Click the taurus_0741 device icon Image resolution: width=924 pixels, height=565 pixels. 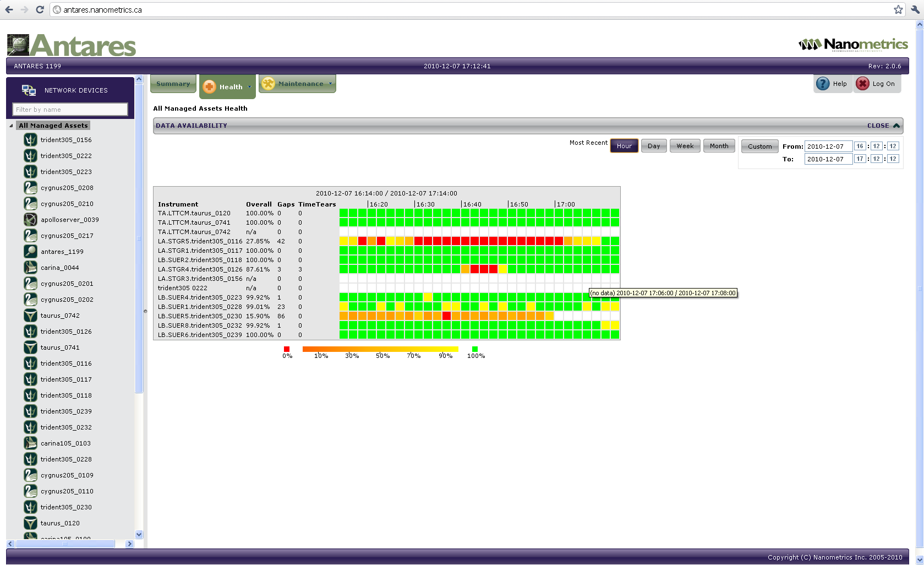pos(30,347)
